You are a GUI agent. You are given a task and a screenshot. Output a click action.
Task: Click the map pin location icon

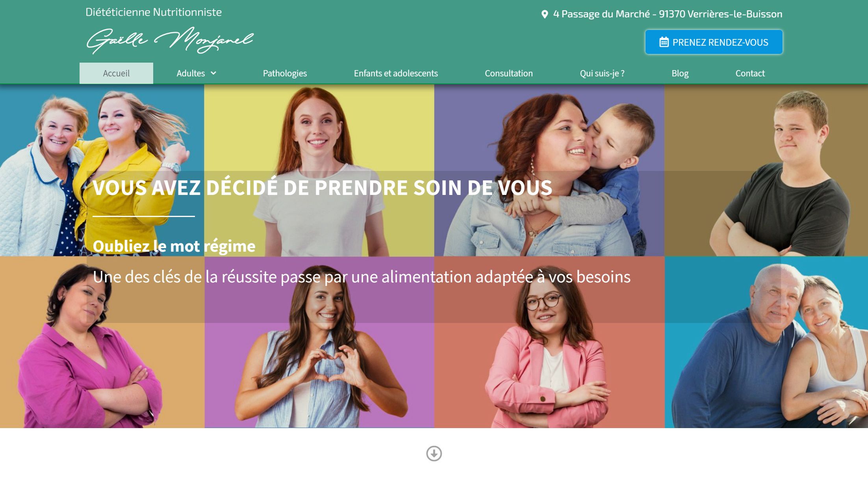545,14
